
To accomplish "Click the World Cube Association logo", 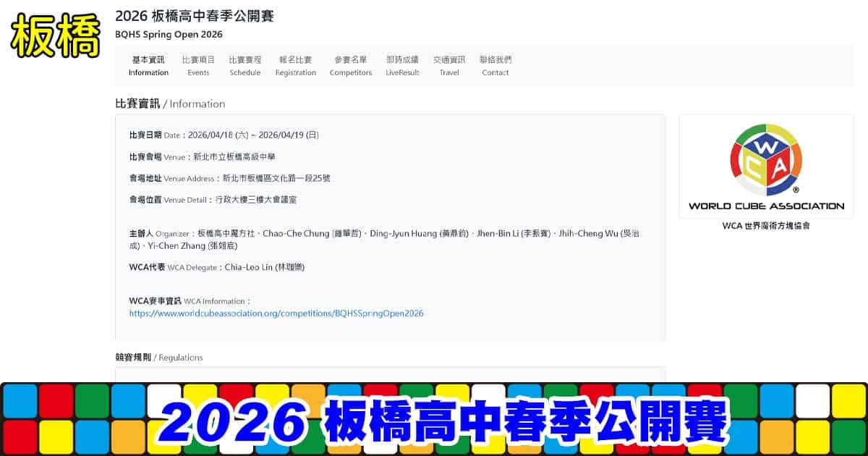I will (x=765, y=166).
